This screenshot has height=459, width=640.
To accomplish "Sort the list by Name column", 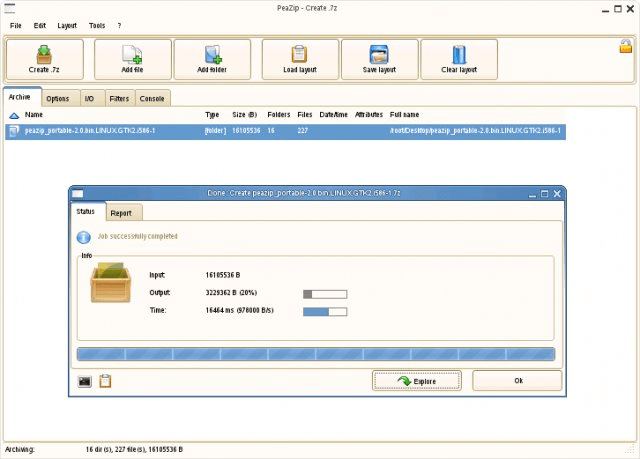I will click(33, 115).
